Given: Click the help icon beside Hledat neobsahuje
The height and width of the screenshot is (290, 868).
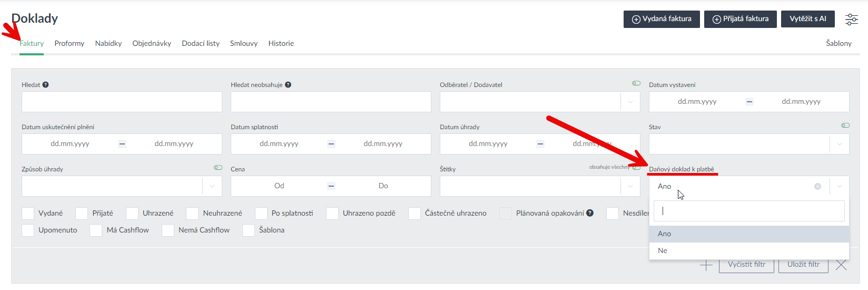Looking at the screenshot, I should [288, 85].
